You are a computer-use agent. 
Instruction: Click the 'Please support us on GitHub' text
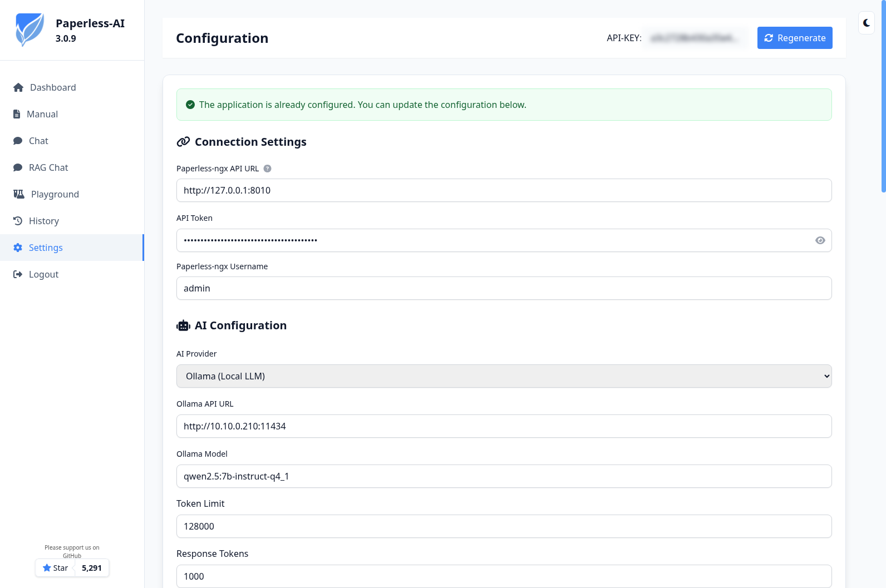[x=72, y=551]
